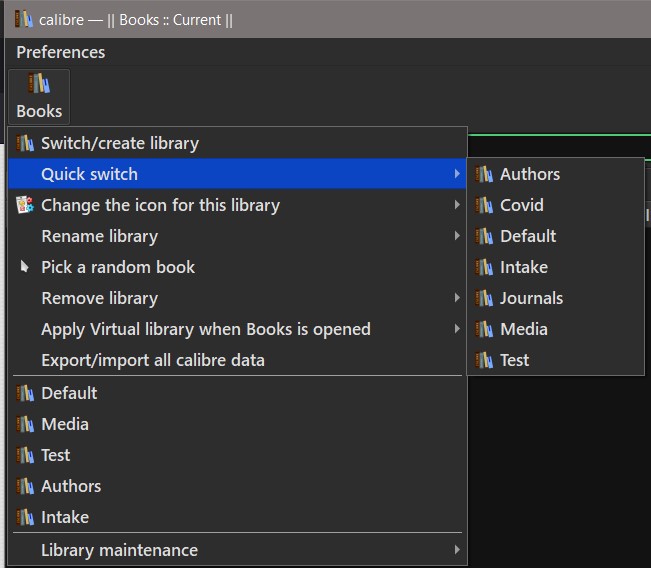Highlight the Quick switch menu entry
This screenshot has width=651, height=568.
[x=90, y=174]
